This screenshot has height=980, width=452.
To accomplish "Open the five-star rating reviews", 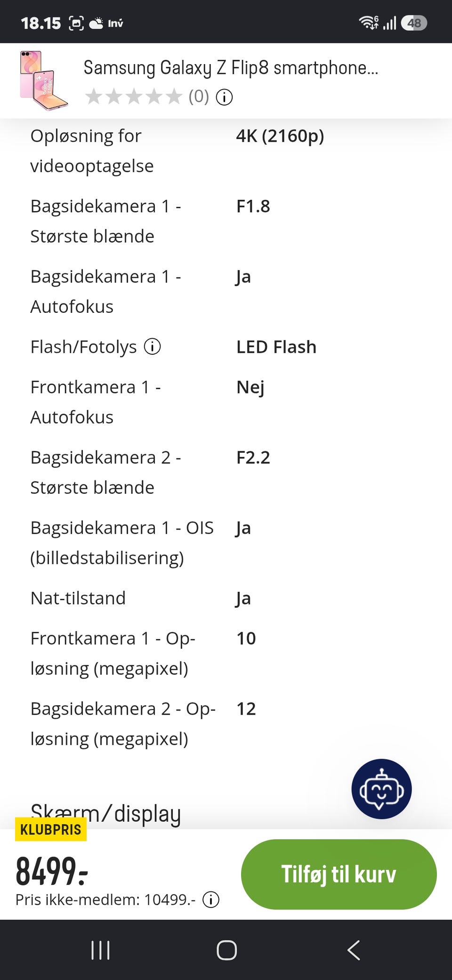I will (134, 97).
